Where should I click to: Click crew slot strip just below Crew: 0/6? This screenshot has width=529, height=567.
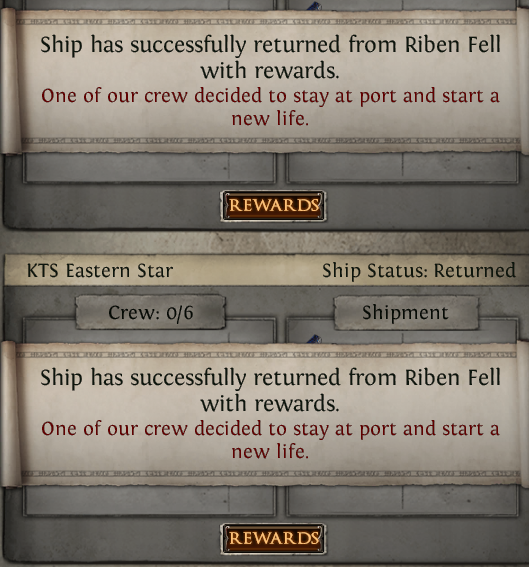(x=149, y=336)
